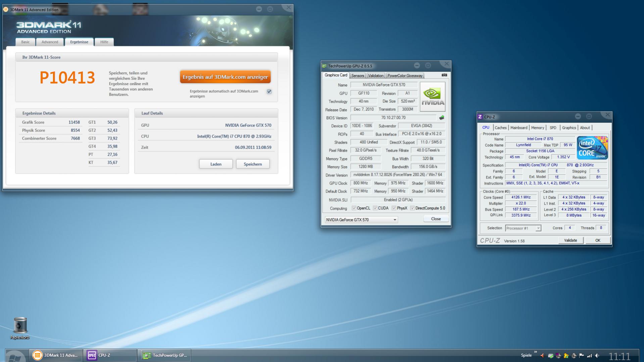Image resolution: width=644 pixels, height=362 pixels.
Task: Click the 3DMark 11 window title icon
Action: tap(6, 9)
